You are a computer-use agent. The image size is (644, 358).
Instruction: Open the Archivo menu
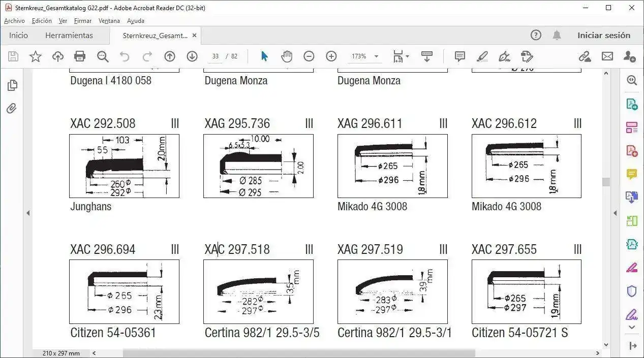(14, 21)
